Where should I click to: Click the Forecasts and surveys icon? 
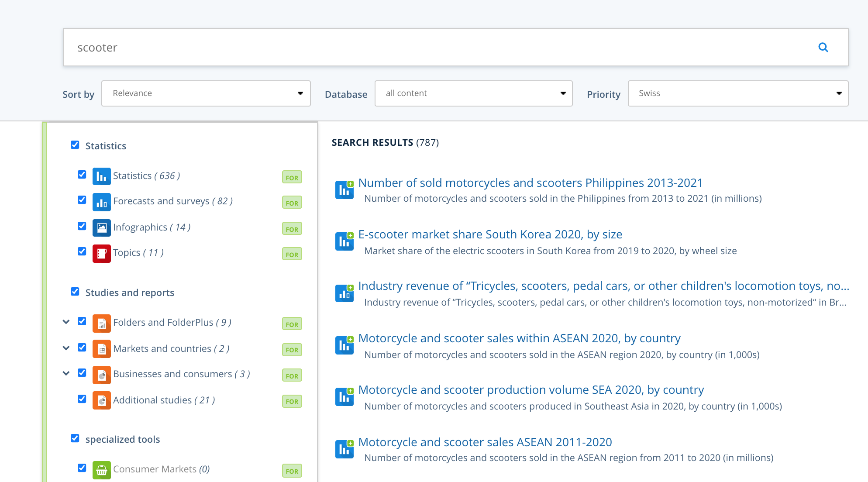coord(101,202)
